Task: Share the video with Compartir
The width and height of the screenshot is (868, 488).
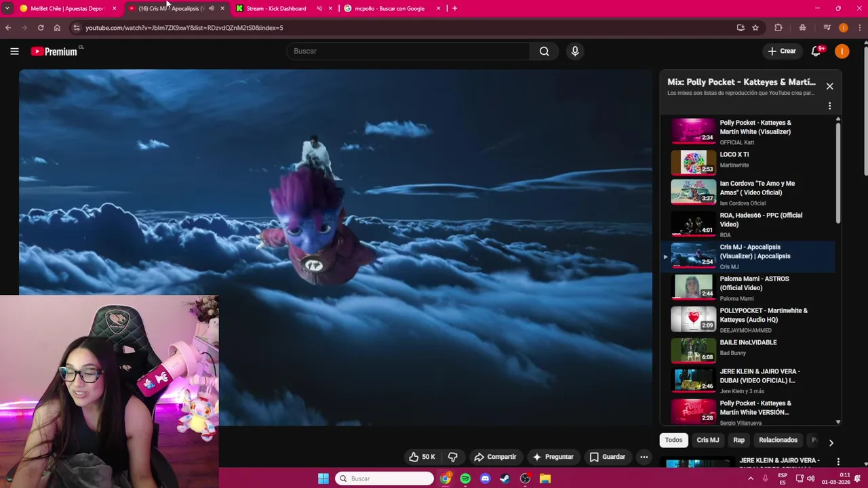Action: pos(495,457)
